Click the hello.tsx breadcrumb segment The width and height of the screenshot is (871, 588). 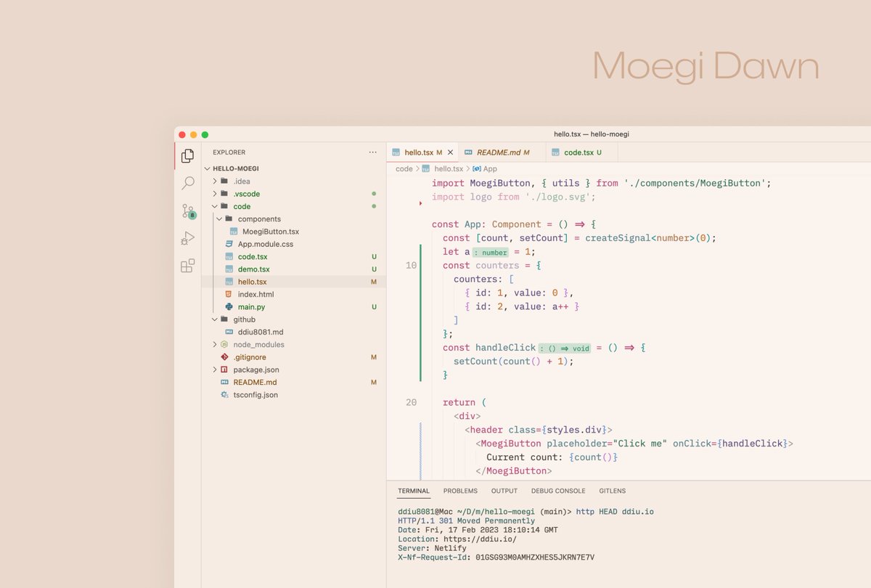coord(449,168)
